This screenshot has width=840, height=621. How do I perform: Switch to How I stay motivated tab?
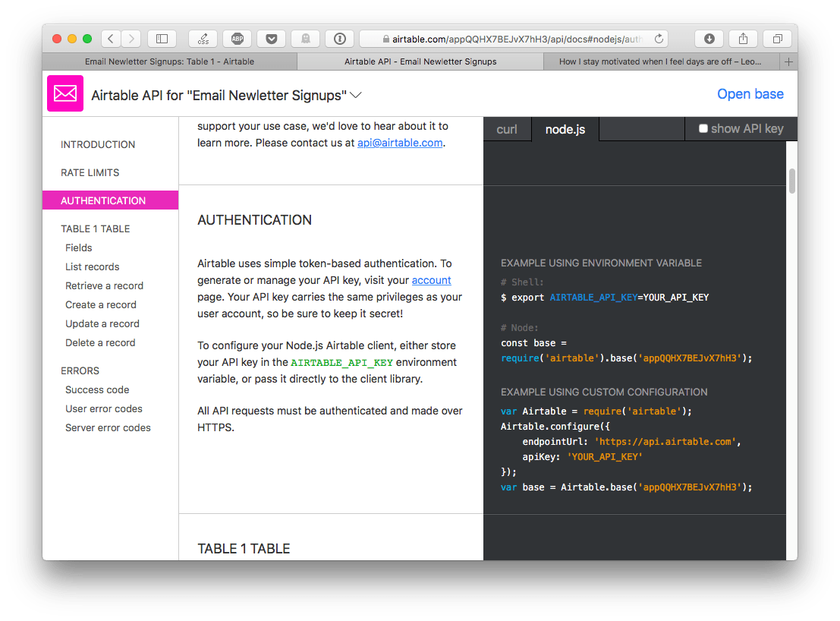pos(660,61)
